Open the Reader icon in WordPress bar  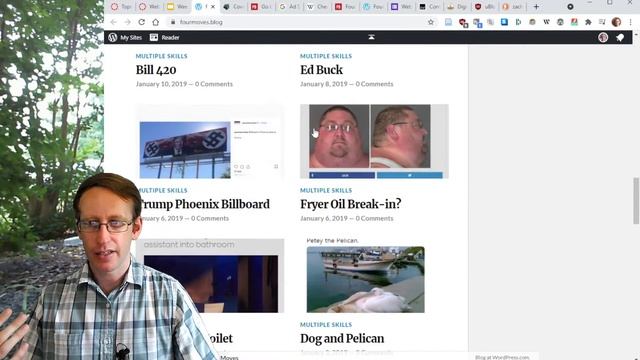point(154,38)
